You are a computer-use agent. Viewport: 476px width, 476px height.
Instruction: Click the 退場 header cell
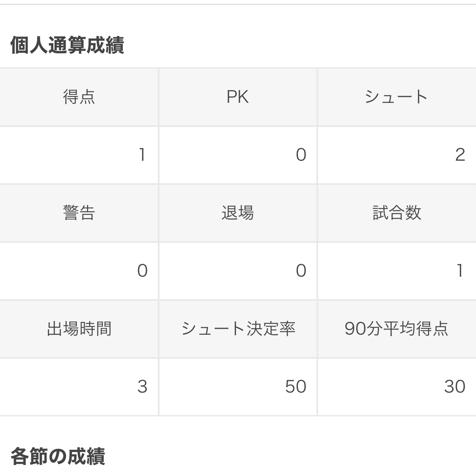tap(238, 213)
